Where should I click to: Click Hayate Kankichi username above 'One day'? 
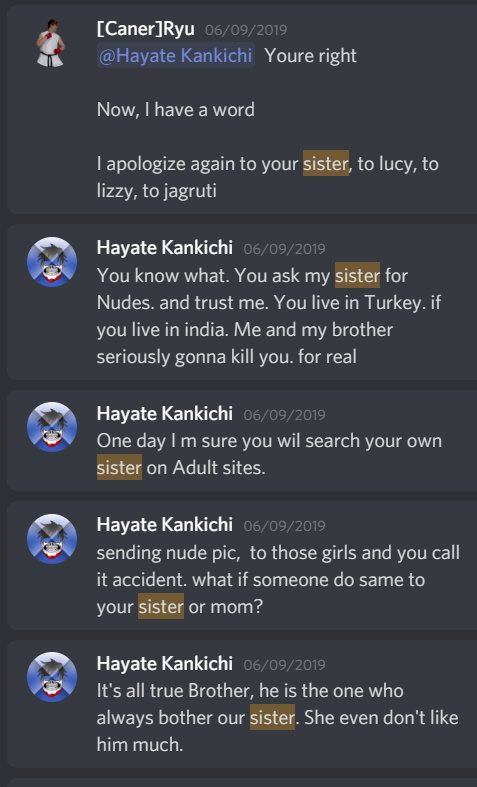pos(165,414)
